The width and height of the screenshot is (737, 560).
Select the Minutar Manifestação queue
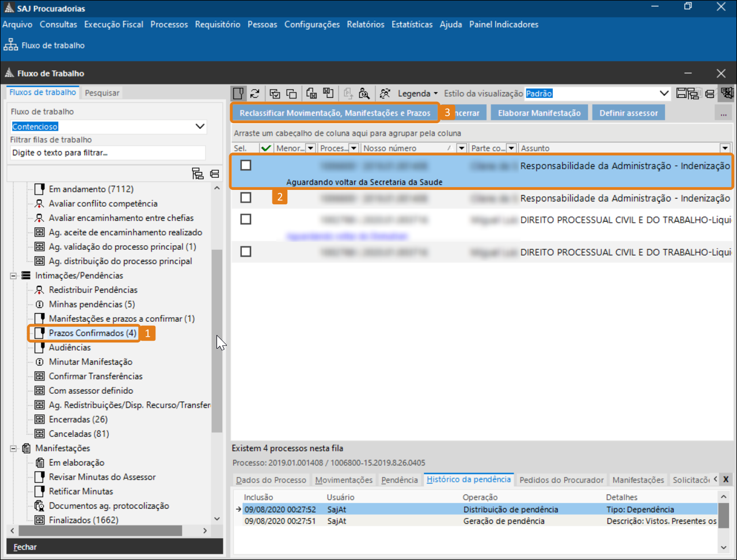[90, 362]
